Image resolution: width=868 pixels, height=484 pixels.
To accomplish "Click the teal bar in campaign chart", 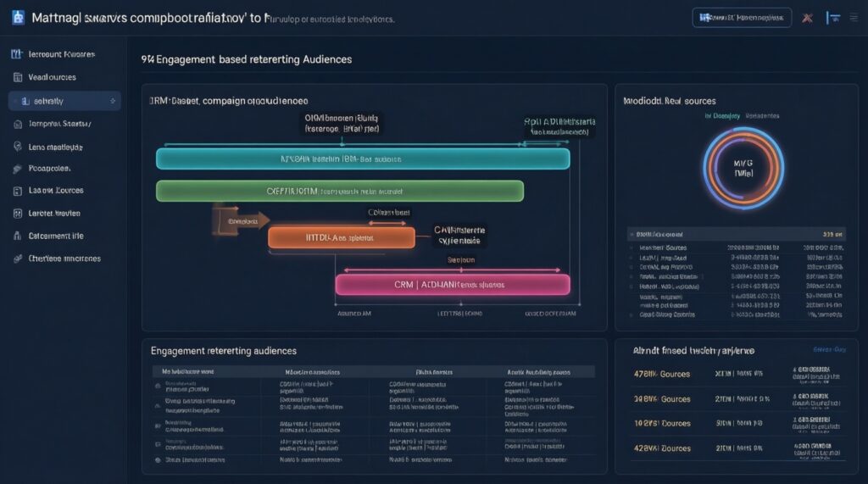I will point(363,159).
